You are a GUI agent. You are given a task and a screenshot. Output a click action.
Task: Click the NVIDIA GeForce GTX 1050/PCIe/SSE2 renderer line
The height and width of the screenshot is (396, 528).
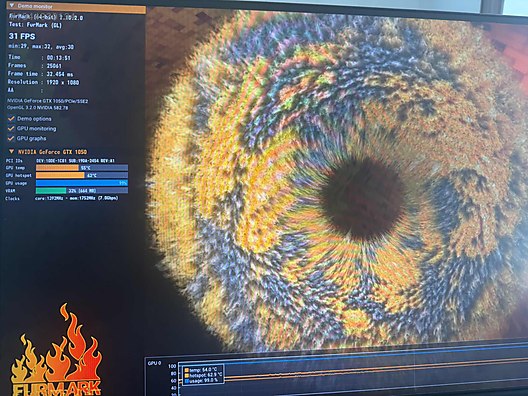[48, 101]
